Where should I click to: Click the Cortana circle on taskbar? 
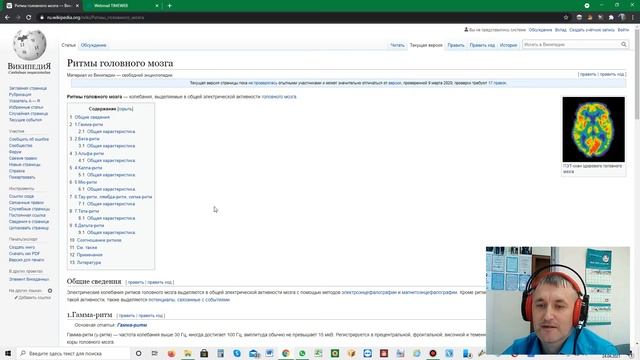coord(138,353)
